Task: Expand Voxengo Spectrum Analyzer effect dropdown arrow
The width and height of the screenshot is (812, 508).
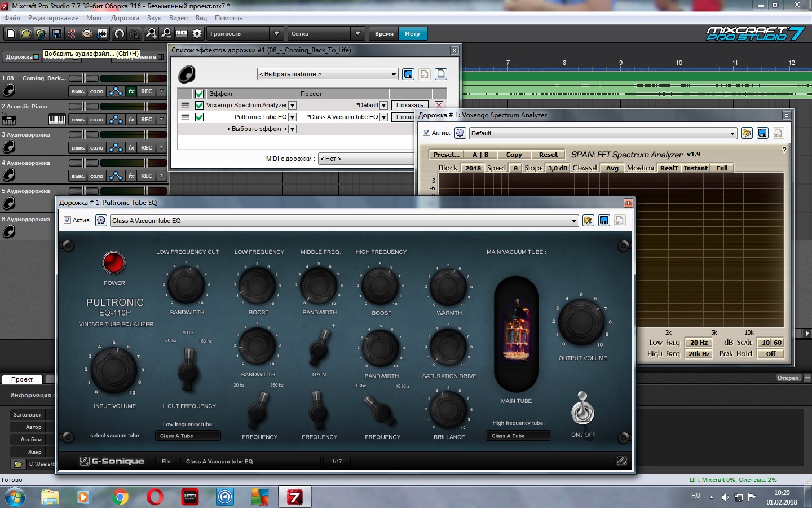Action: tap(292, 105)
